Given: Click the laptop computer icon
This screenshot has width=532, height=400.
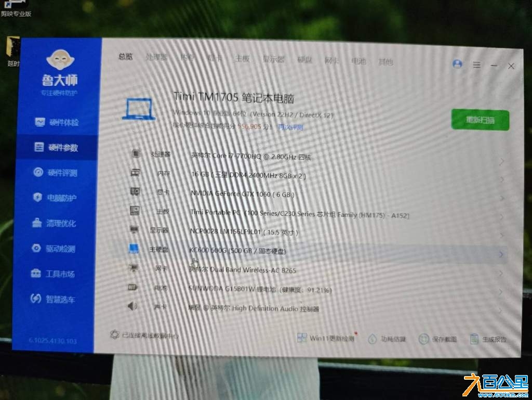Looking at the screenshot, I should pyautogui.click(x=139, y=109).
